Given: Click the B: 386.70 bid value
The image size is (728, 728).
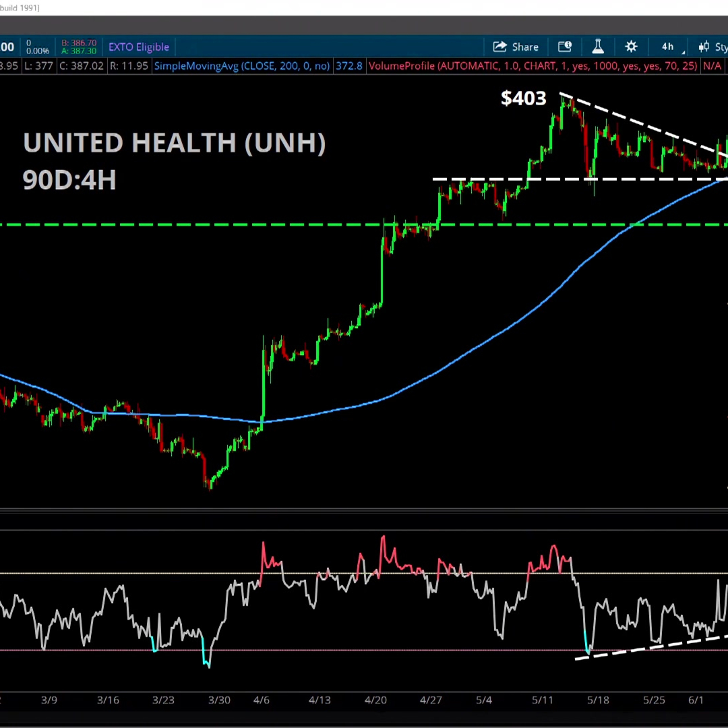Looking at the screenshot, I should [79, 43].
